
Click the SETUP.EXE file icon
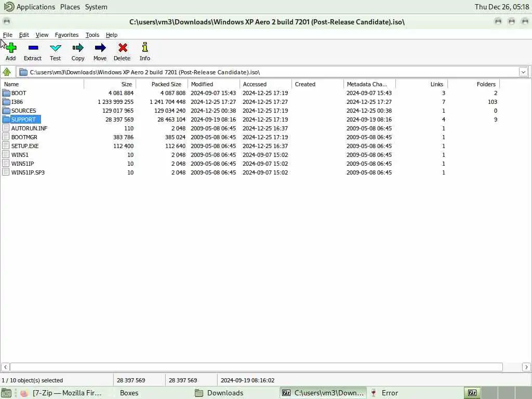pos(6,145)
